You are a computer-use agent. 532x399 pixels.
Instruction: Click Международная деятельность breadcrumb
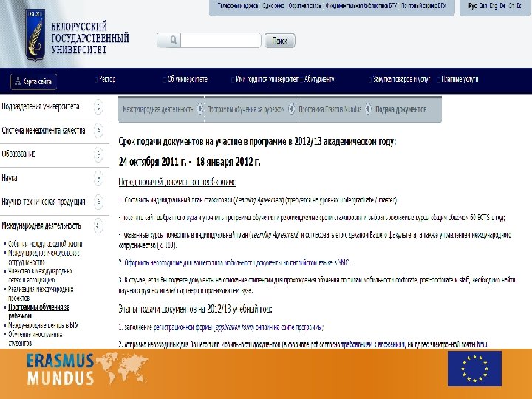[x=158, y=109]
